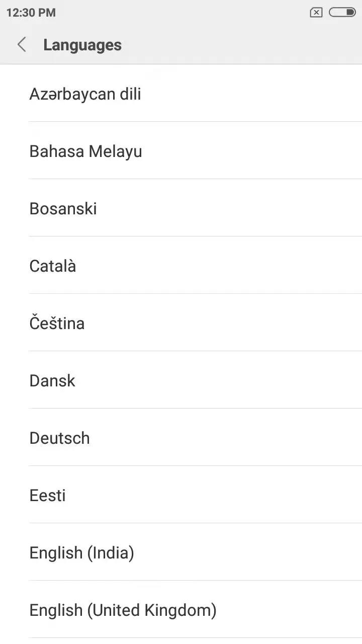
Task: Tap the 12:30 PM clock
Action: (31, 13)
